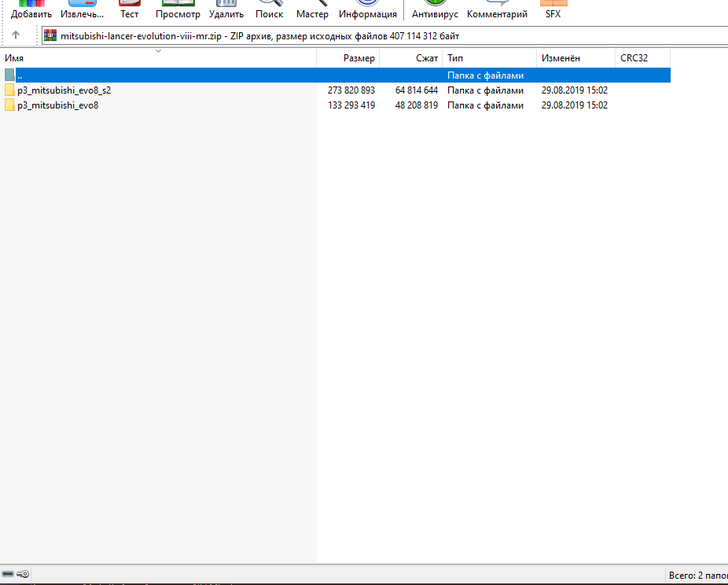Click the Удалить (Delete) toolbar button

[x=226, y=10]
